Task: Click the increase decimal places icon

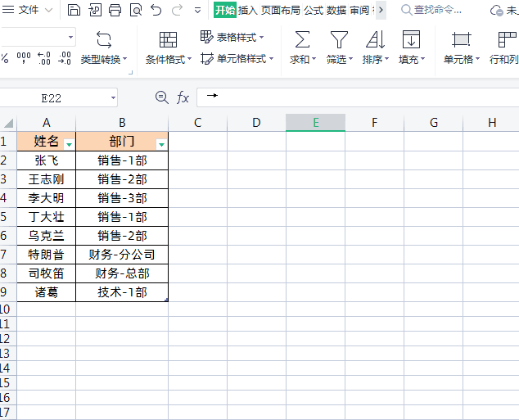Action: (x=43, y=58)
